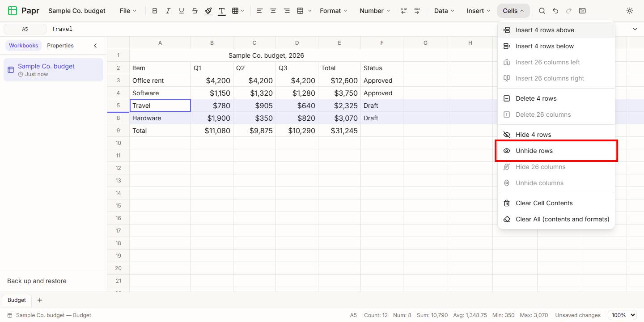Toggle bold formatting in toolbar
Screen dimensions: 644x322
155,11
